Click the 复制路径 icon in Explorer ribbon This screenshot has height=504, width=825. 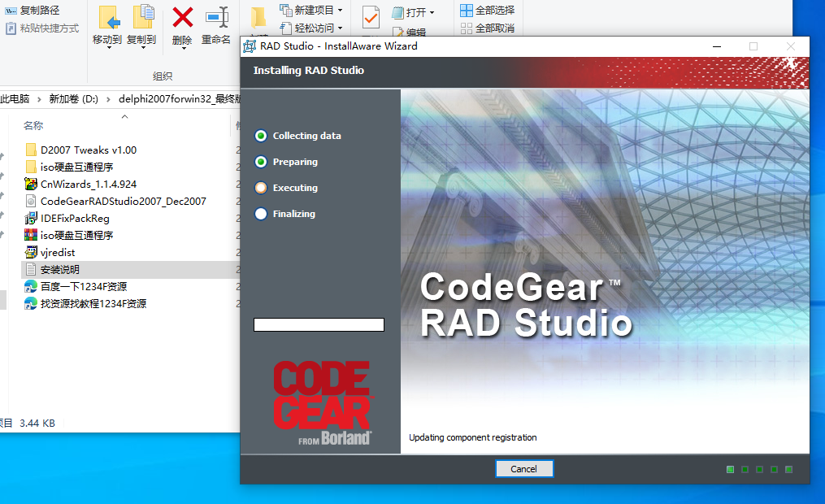11,11
